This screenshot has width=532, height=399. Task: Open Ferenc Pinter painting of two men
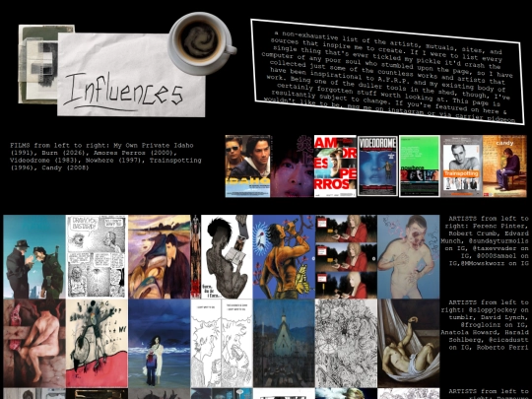34,257
